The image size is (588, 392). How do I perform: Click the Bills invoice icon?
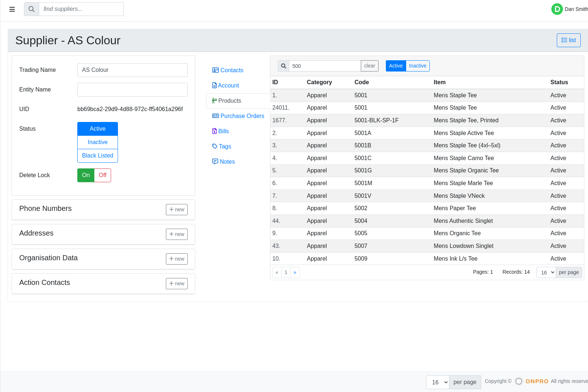tap(215, 131)
